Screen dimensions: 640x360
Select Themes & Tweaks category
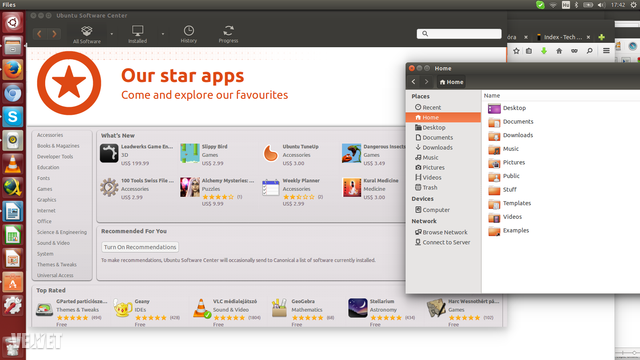pyautogui.click(x=57, y=264)
